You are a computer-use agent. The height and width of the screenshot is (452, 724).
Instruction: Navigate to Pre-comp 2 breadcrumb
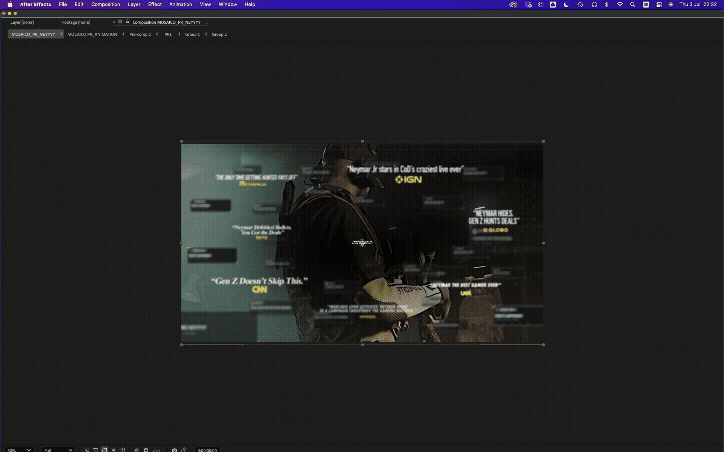[140, 34]
